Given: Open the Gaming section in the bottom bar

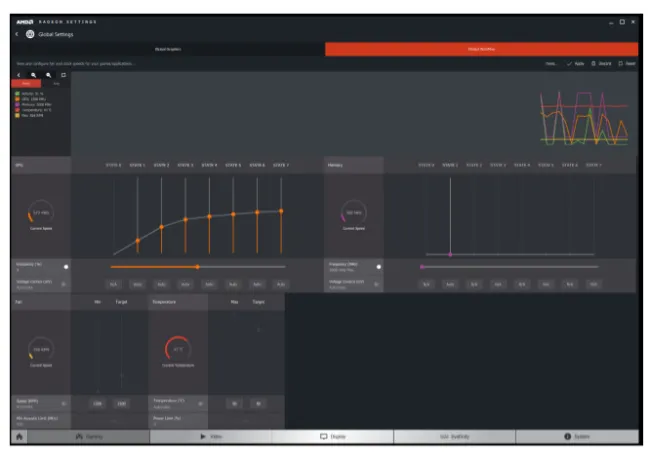Looking at the screenshot, I should pos(91,437).
